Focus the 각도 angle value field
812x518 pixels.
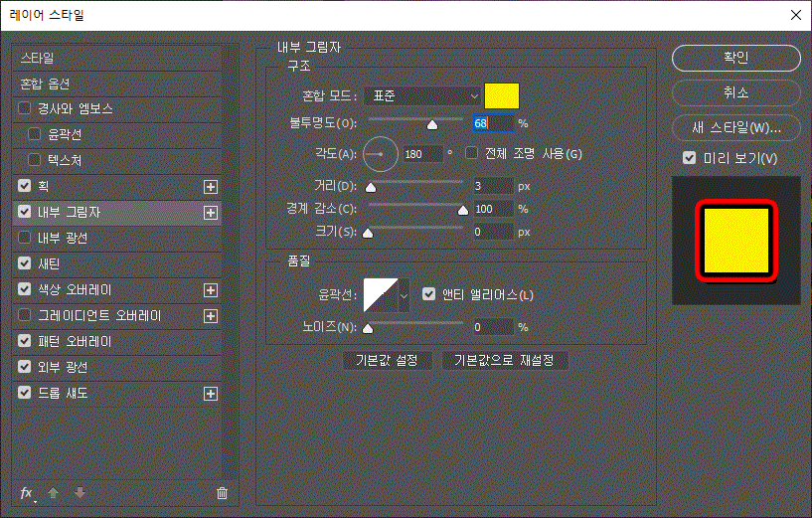point(423,154)
